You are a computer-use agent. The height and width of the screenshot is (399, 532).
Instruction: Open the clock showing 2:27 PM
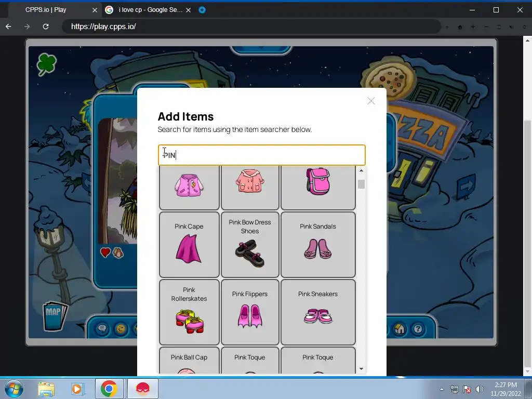click(x=506, y=389)
